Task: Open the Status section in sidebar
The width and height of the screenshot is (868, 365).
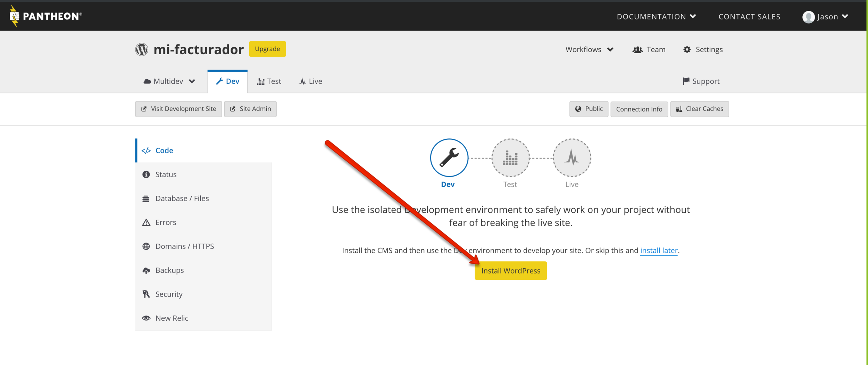Action: coord(204,175)
